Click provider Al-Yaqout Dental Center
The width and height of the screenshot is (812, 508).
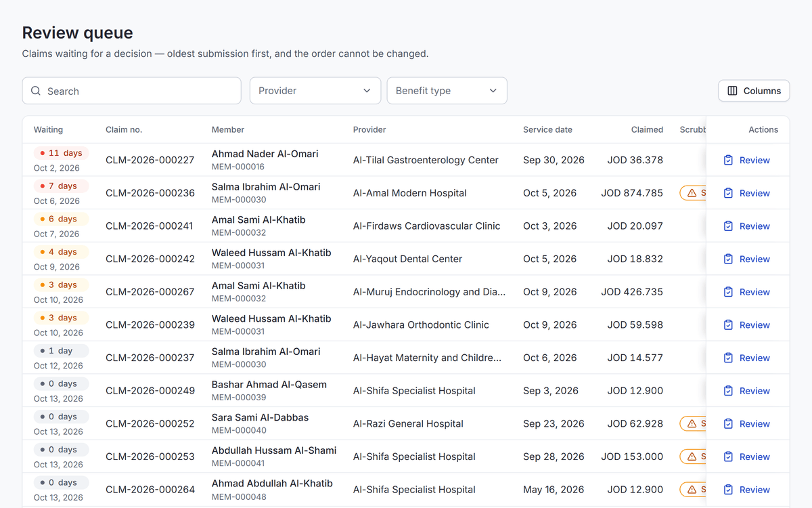pyautogui.click(x=407, y=259)
